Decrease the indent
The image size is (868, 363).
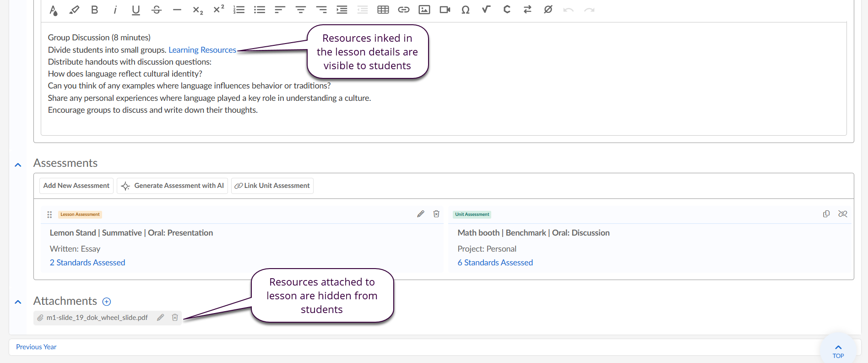pos(363,10)
